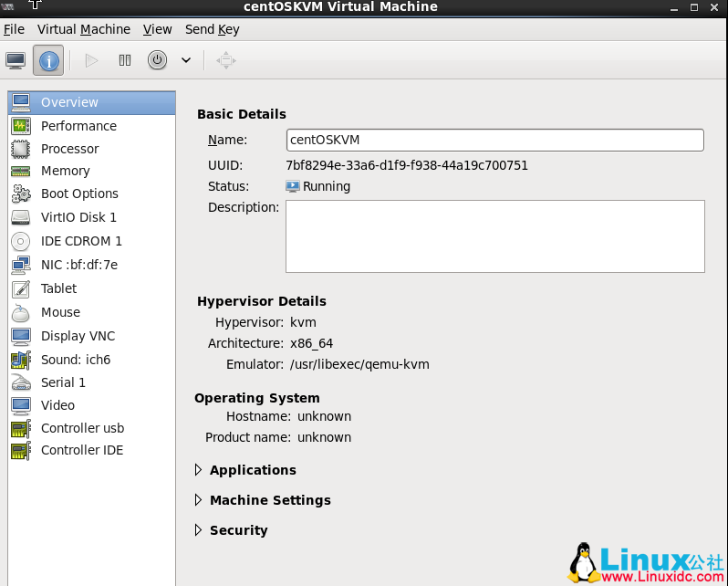Open the Performance entry label
This screenshot has height=586, width=728.
click(78, 126)
